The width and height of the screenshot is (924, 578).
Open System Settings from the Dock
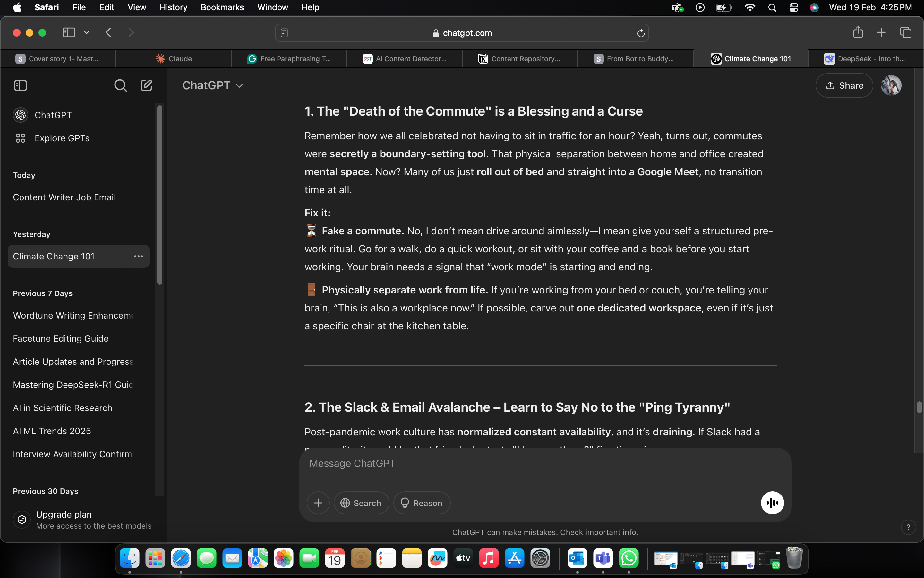pyautogui.click(x=540, y=558)
